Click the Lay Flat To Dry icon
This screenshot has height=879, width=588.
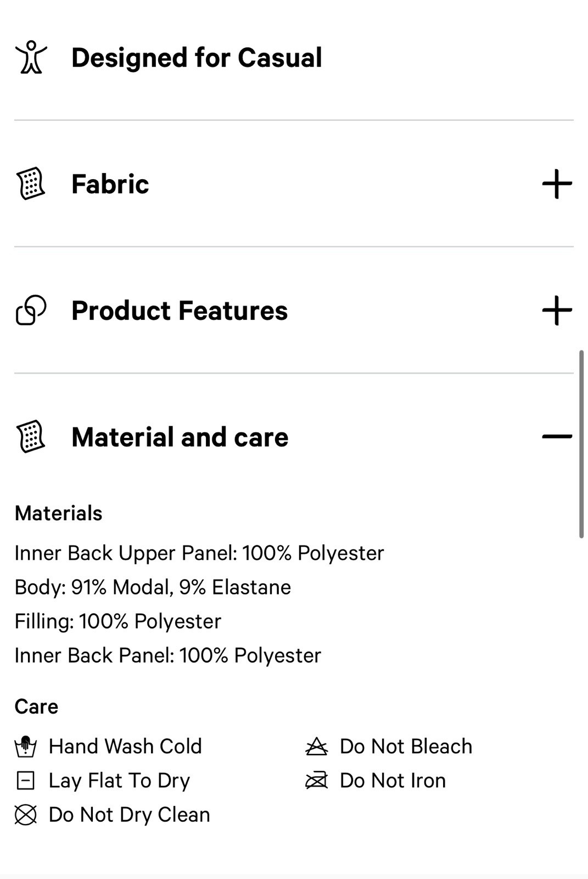tap(25, 780)
